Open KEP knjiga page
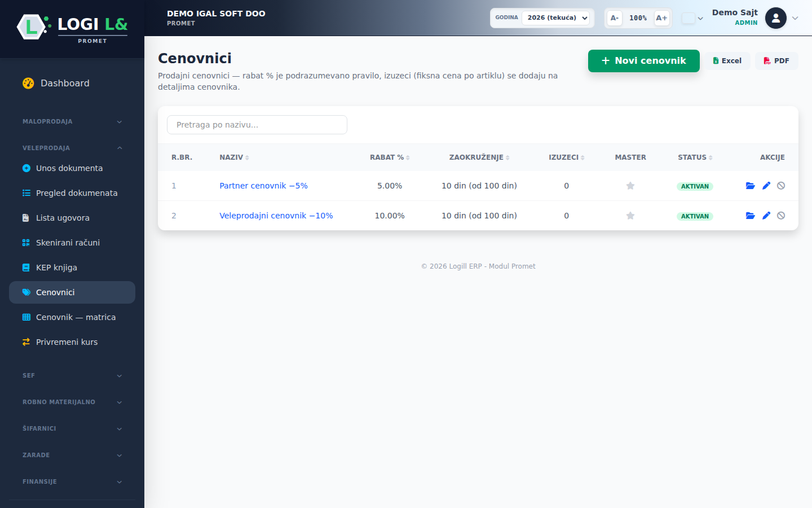The height and width of the screenshot is (508, 812). (x=72, y=268)
